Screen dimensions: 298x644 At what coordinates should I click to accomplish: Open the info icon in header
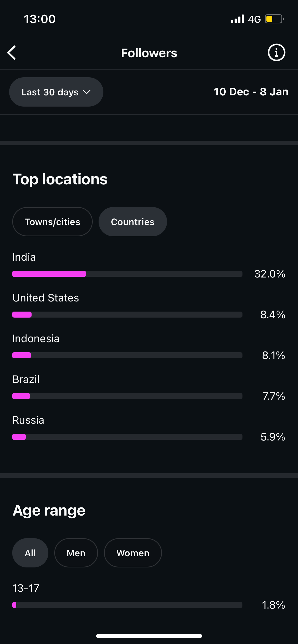click(x=276, y=53)
